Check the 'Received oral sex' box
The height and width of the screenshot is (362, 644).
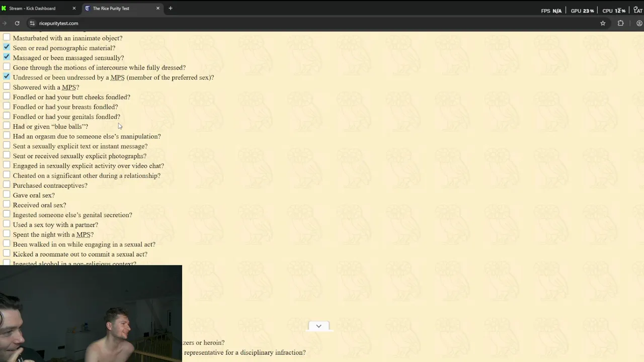(7, 205)
